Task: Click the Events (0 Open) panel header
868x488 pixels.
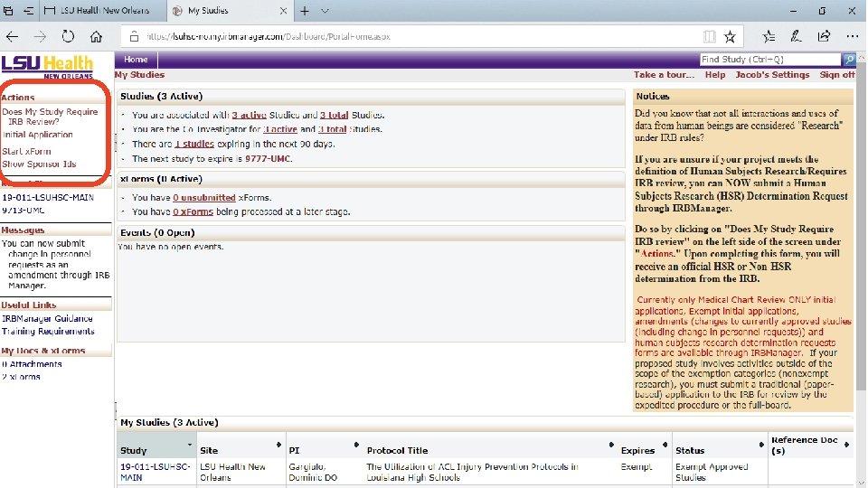Action: (371, 233)
